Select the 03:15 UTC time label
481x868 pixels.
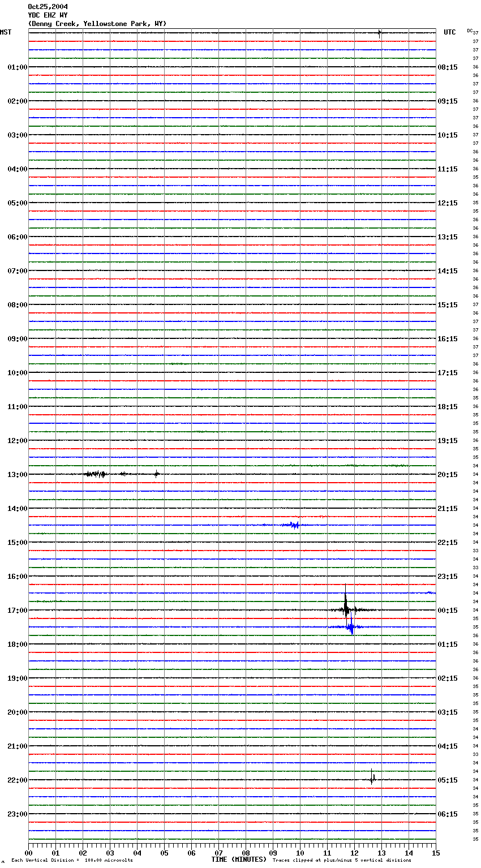tap(448, 712)
